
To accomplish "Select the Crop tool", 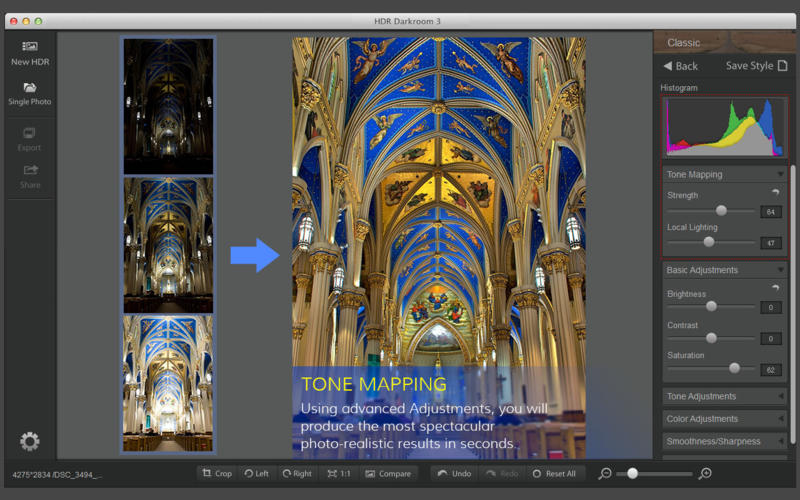I will pos(216,473).
